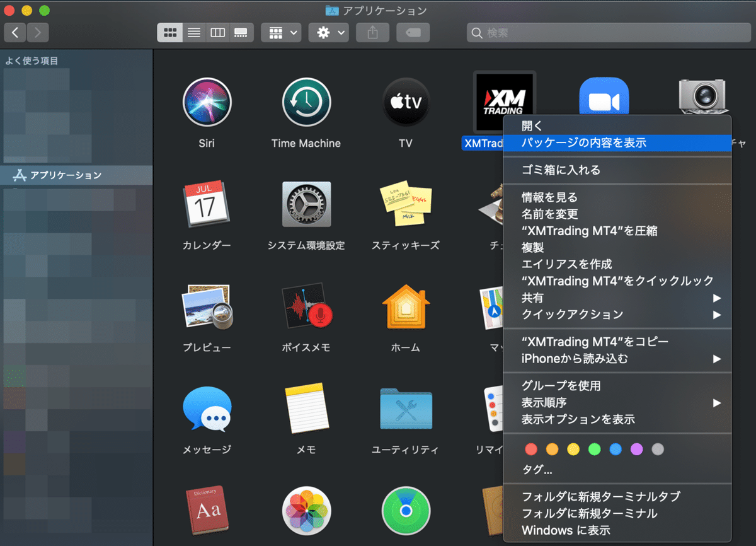756x546 pixels.
Task: Apply the red tag color swatch
Action: (x=531, y=449)
